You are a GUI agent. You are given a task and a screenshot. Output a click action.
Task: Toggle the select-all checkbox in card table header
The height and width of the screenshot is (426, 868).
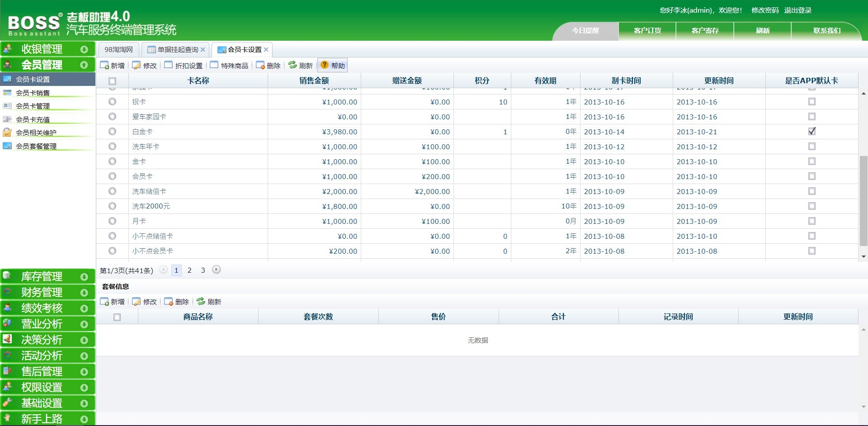[113, 81]
